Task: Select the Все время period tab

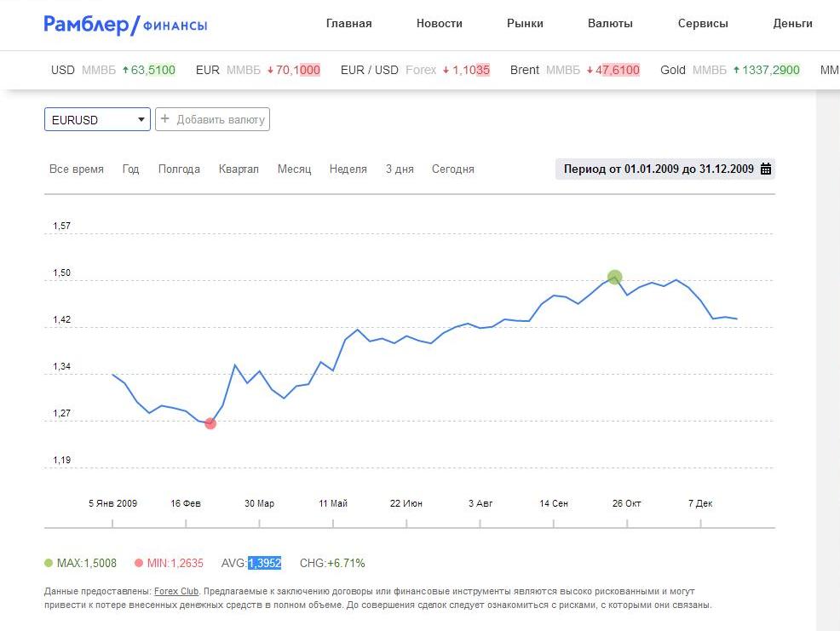Action: [x=77, y=169]
